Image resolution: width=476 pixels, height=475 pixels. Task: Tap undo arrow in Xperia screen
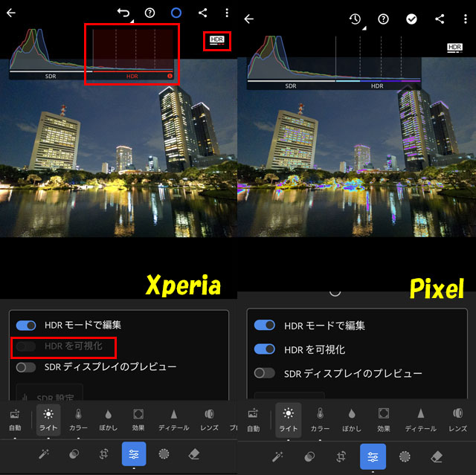(x=123, y=13)
